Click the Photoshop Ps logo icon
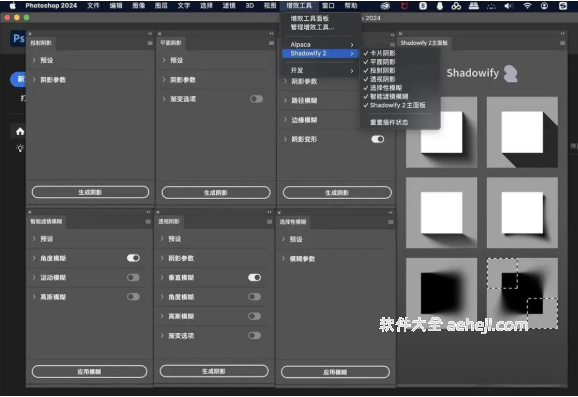Screen dimensions: 578x397 coord(18,38)
